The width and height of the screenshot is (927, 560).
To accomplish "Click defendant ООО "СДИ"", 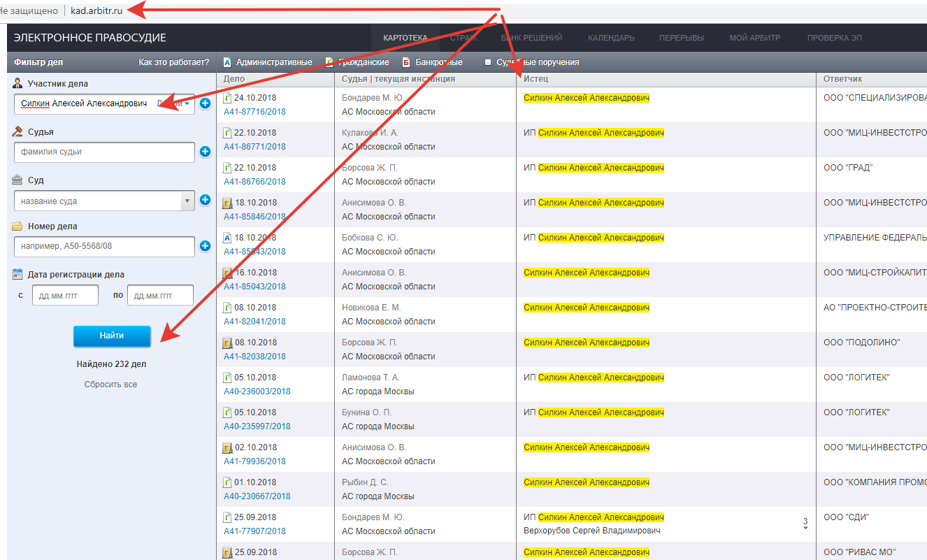I will (x=846, y=517).
